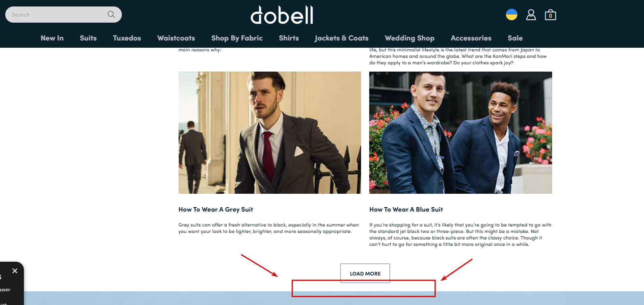Select Wedding Shop in navigation
Image resolution: width=644 pixels, height=305 pixels.
point(410,38)
